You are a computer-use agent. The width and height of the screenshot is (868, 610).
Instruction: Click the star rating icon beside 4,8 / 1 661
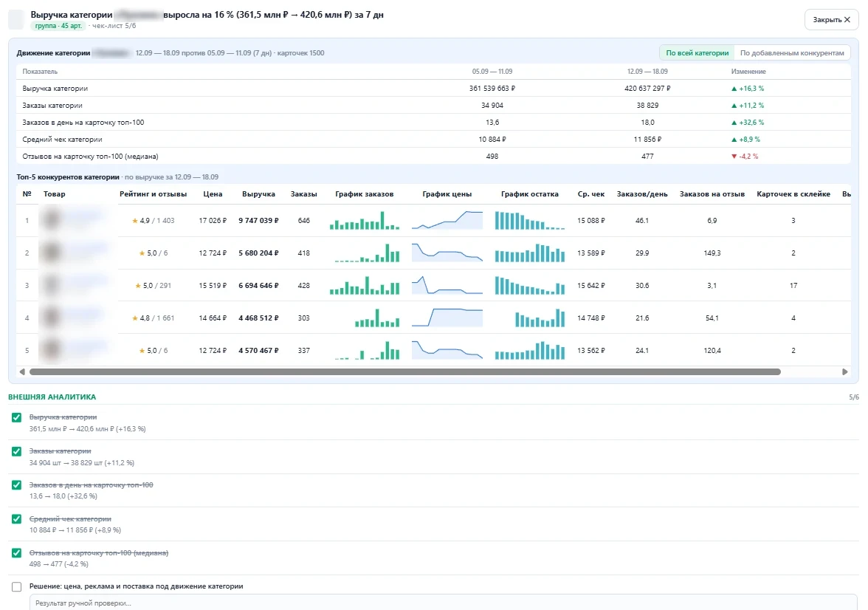134,318
